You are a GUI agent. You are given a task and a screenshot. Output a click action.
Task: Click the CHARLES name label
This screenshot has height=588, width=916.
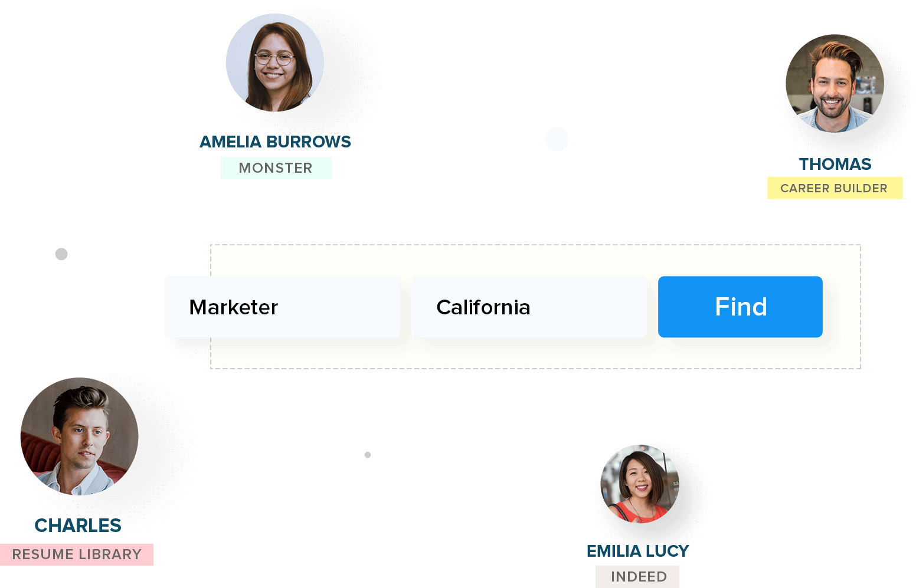pos(78,525)
